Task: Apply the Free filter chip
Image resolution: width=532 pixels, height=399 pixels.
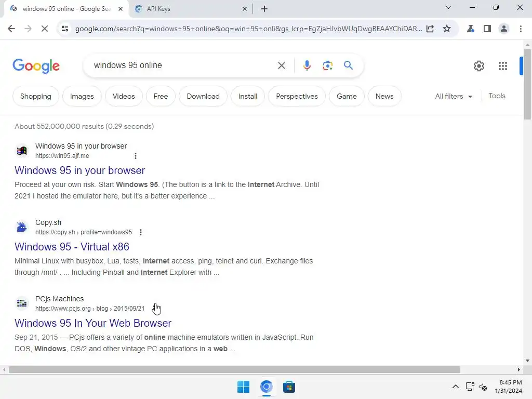Action: point(161,96)
